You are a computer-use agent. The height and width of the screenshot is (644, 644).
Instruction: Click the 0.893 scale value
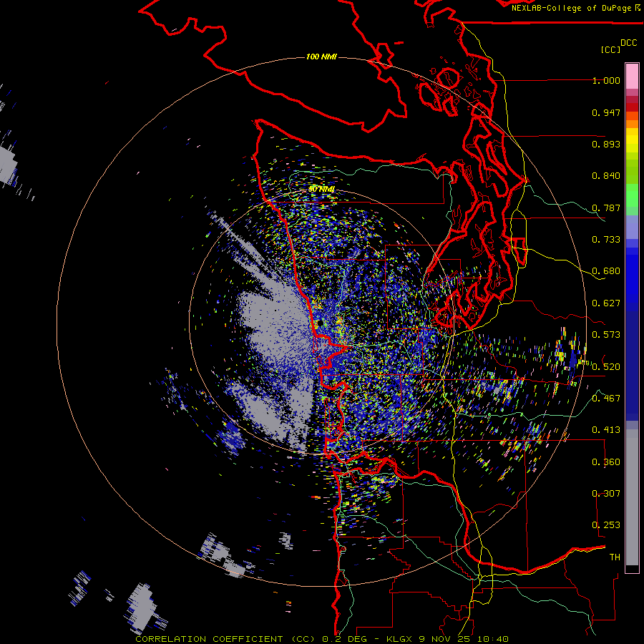pyautogui.click(x=606, y=144)
